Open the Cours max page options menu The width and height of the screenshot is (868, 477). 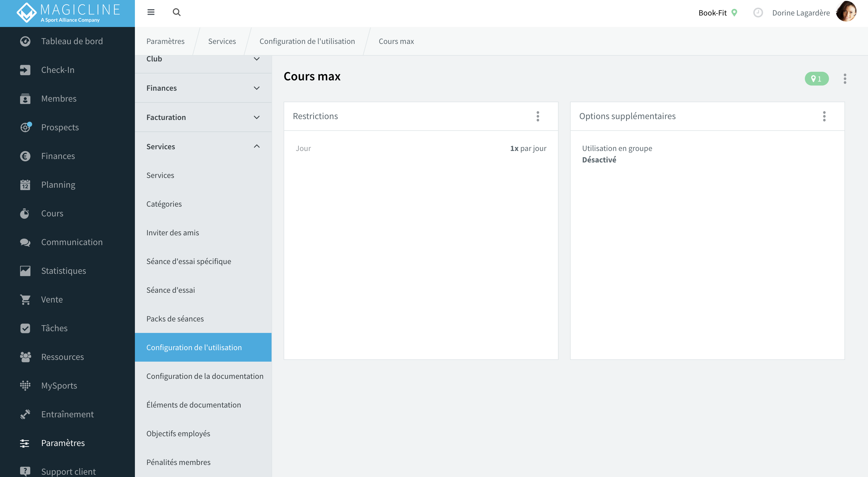(x=845, y=78)
